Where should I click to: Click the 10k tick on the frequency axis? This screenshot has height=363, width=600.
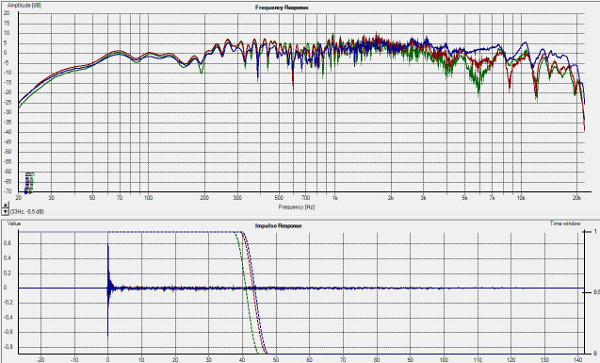point(521,198)
